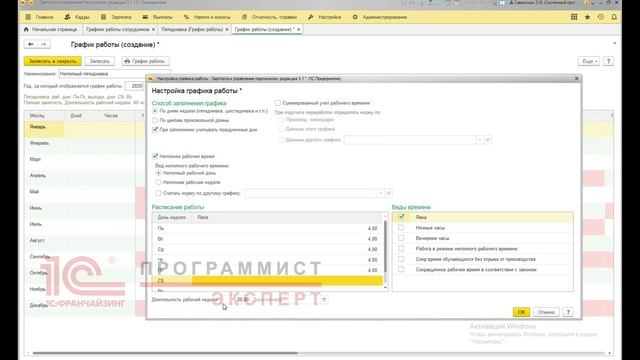Select 'Ср' row in work schedule table
Image resolution: width=640 pixels, height=360 pixels.
268,249
